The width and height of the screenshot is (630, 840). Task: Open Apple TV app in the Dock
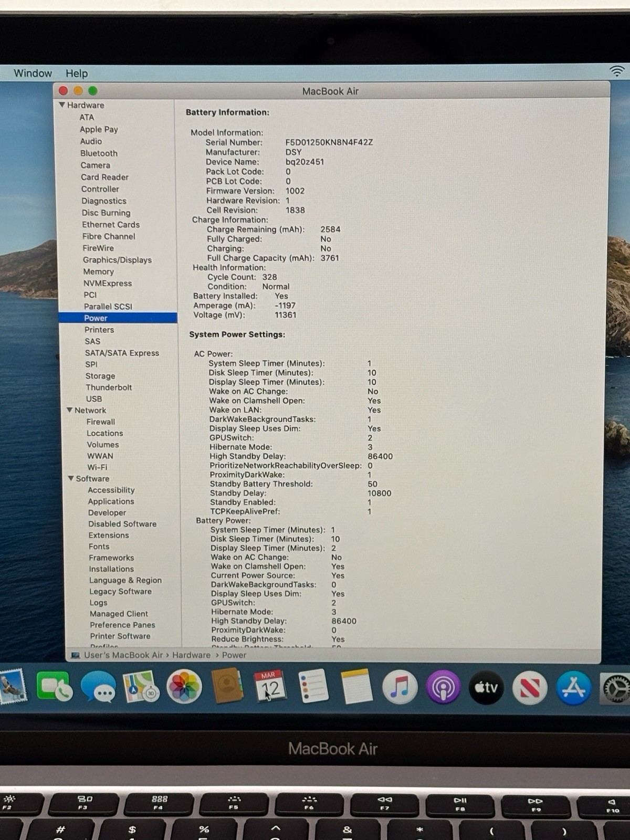pyautogui.click(x=486, y=687)
